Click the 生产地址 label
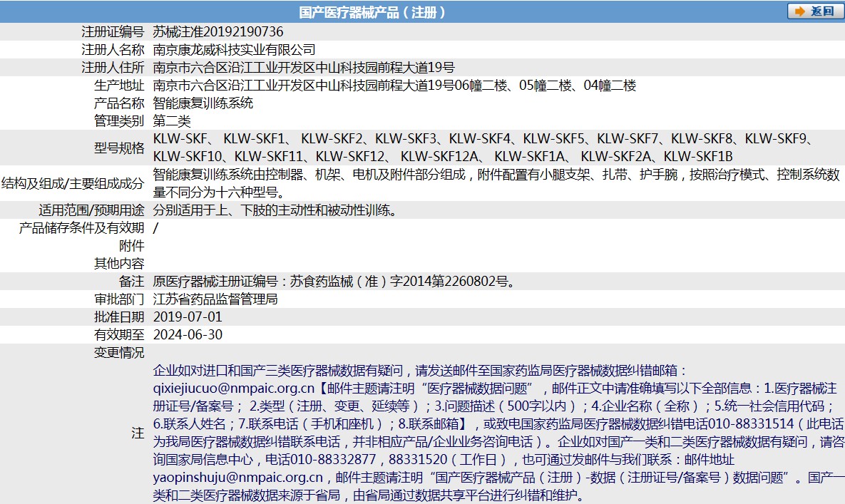The height and width of the screenshot is (504, 845). coord(119,85)
